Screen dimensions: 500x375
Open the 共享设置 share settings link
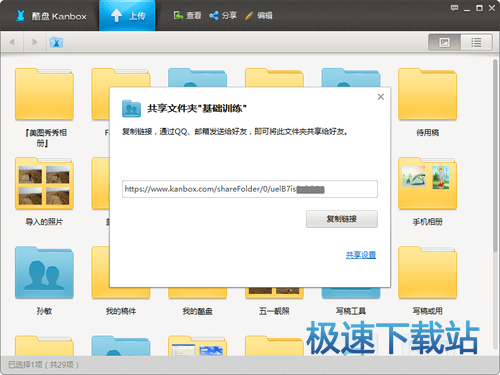tap(361, 255)
